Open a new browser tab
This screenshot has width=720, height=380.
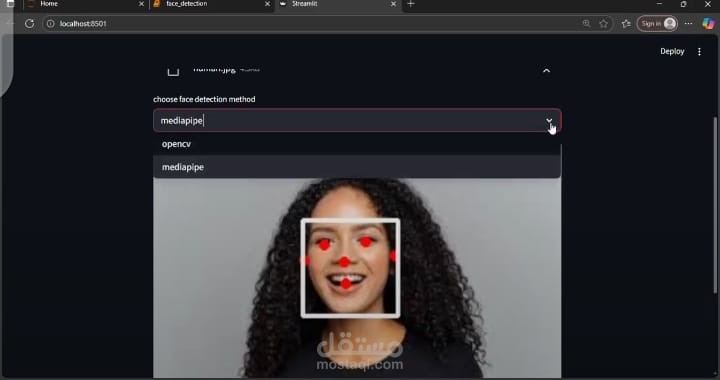411,4
